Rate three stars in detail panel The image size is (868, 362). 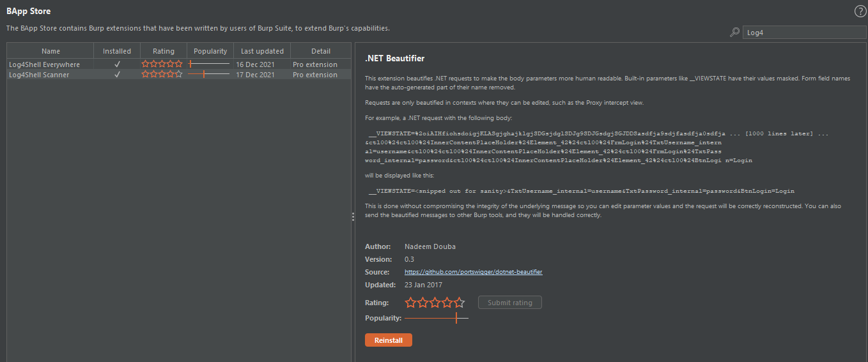[x=435, y=303]
